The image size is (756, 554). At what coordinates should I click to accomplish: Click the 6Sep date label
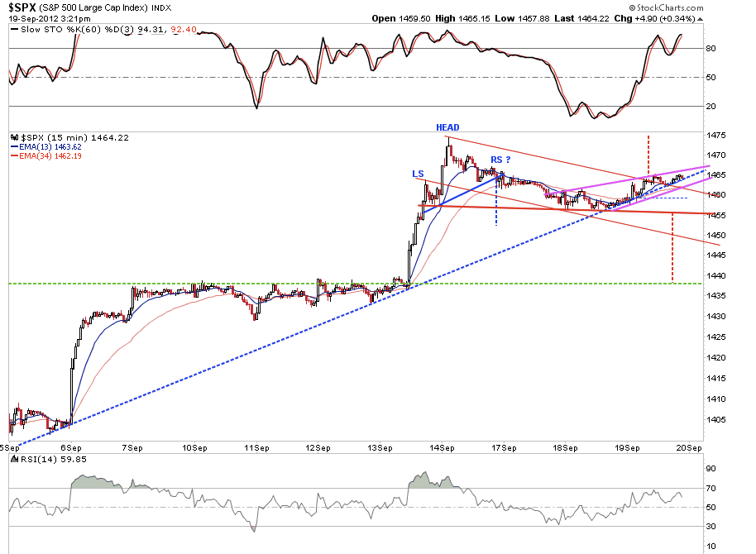tap(71, 448)
